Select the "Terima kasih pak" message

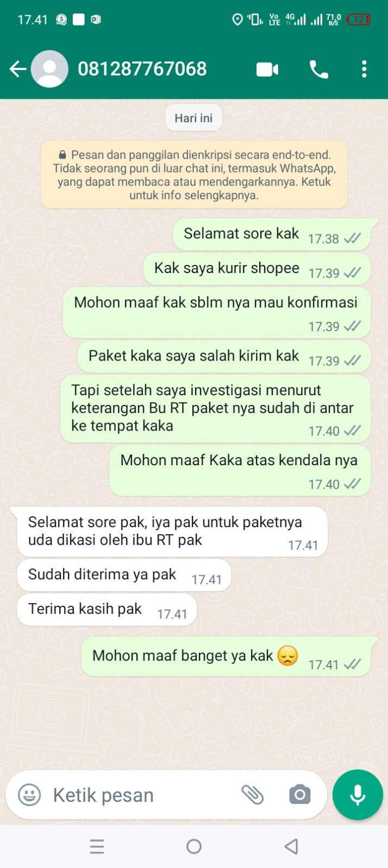pyautogui.click(x=107, y=610)
